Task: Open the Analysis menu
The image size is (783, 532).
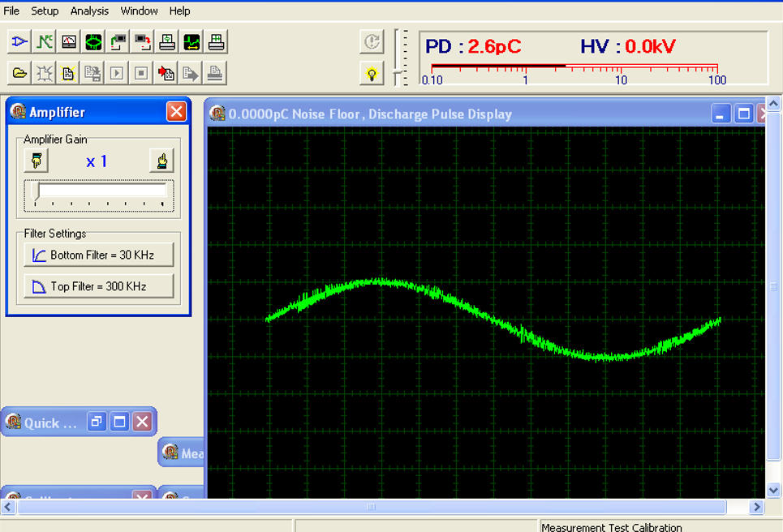Action: point(89,11)
